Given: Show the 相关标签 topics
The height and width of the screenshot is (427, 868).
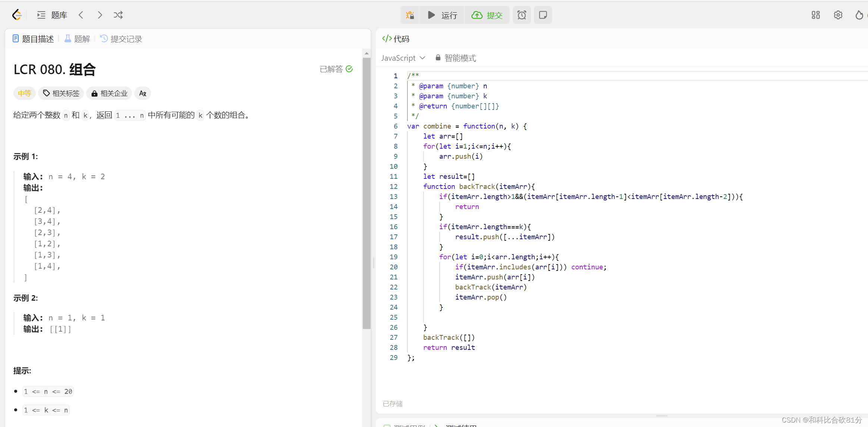Looking at the screenshot, I should click(x=61, y=93).
